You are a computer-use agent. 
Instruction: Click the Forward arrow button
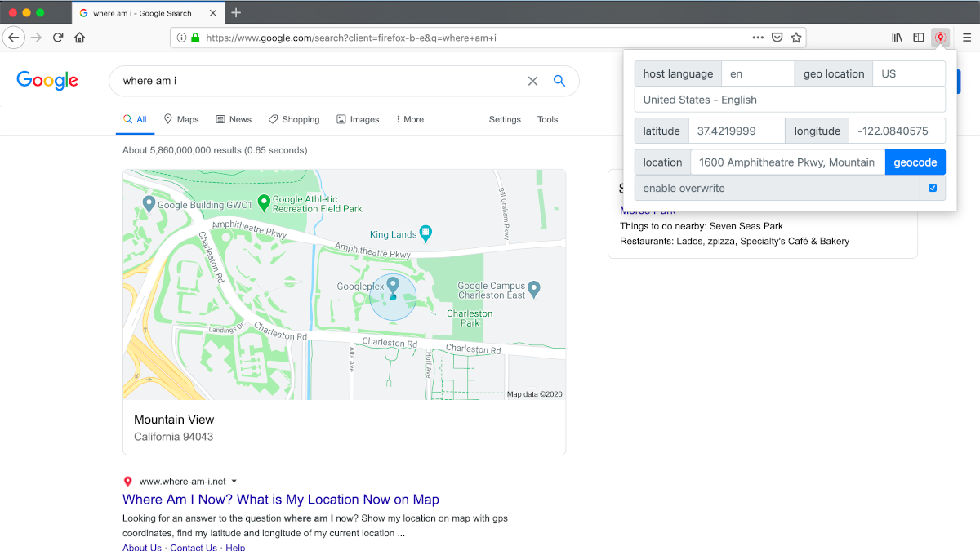point(36,38)
